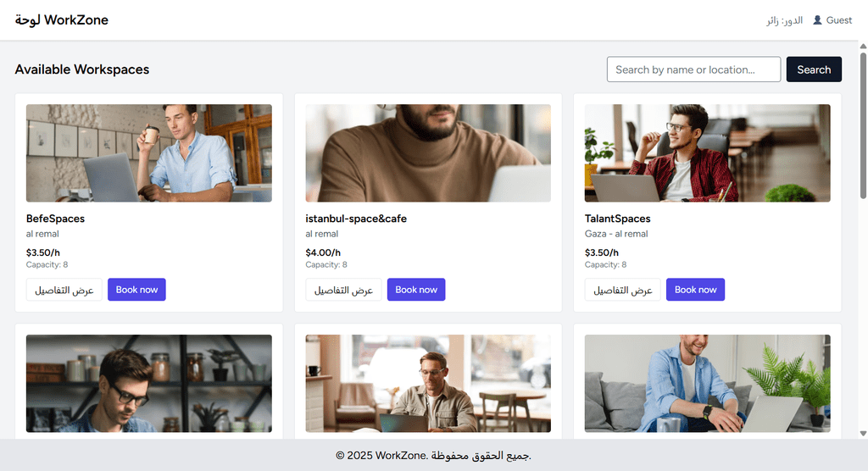868x471 pixels.
Task: View details (عرض التفاصيل) for istanbul-space&cafe
Action: pos(343,290)
